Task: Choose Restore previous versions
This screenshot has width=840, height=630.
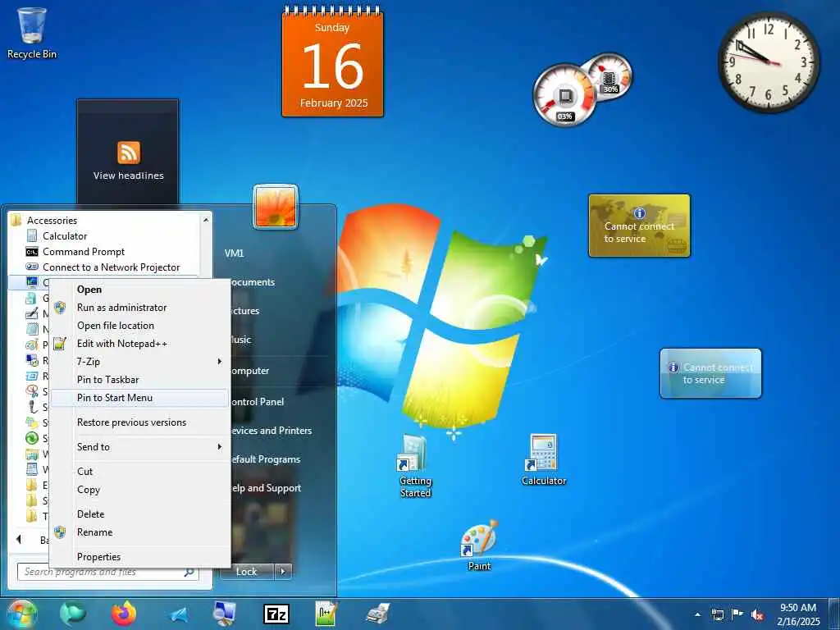Action: tap(140, 422)
